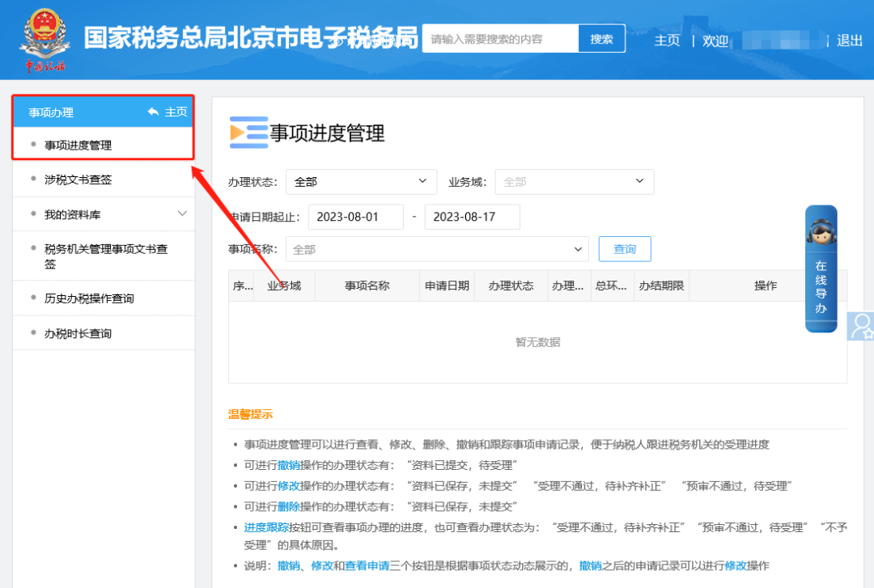
Task: Open the 事项名称 dropdown
Action: 437,249
